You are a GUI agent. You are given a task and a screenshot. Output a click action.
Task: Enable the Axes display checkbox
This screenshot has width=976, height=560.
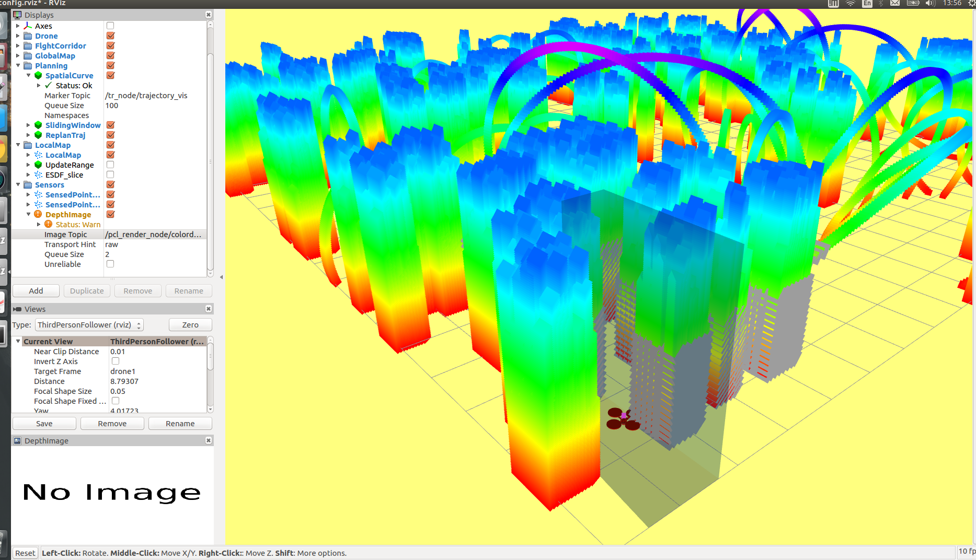coord(110,25)
